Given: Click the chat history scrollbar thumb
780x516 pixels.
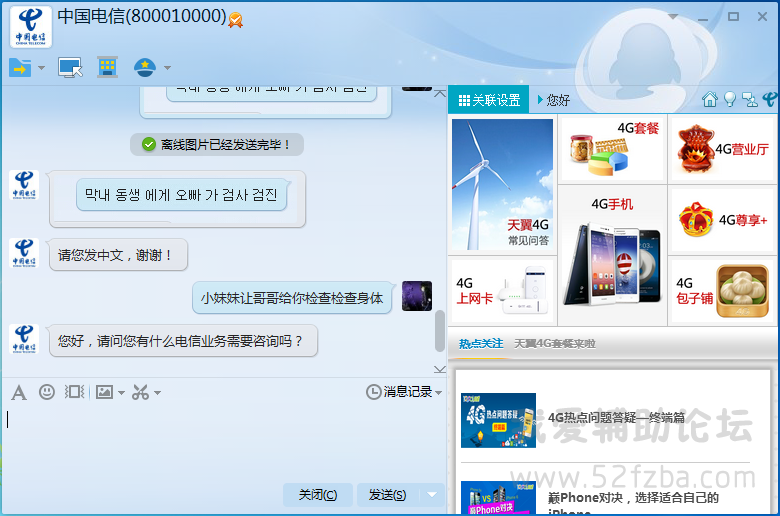Looking at the screenshot, I should [439, 331].
